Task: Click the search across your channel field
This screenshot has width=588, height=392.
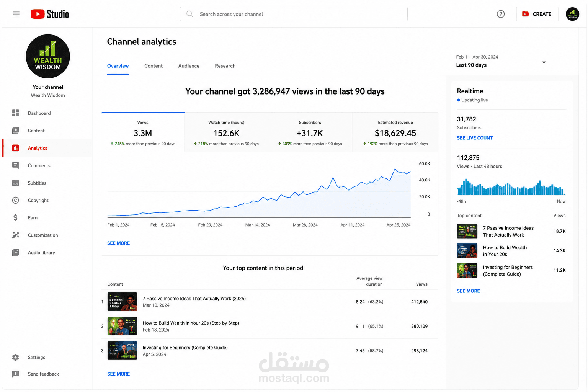Action: point(294,14)
